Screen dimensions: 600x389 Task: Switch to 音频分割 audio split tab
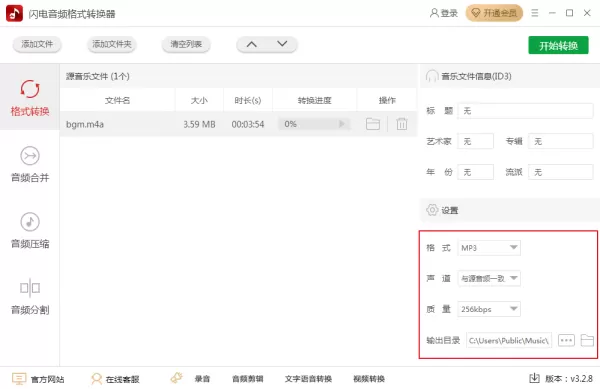tap(30, 296)
